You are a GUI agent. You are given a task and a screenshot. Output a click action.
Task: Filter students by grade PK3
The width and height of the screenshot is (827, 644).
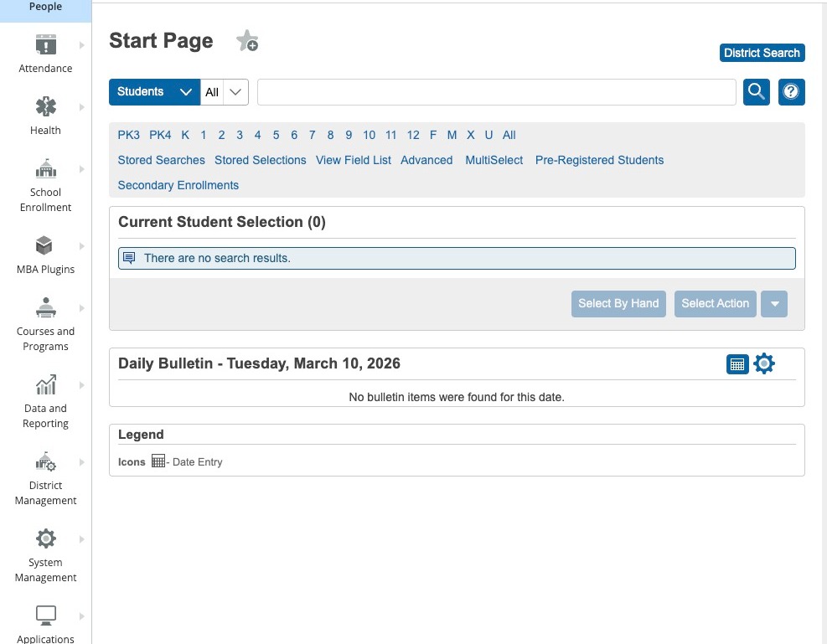[x=128, y=135]
